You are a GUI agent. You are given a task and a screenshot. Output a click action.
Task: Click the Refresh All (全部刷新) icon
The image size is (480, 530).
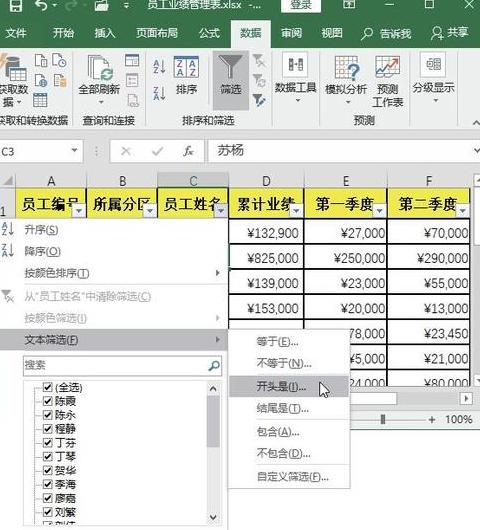pos(100,68)
